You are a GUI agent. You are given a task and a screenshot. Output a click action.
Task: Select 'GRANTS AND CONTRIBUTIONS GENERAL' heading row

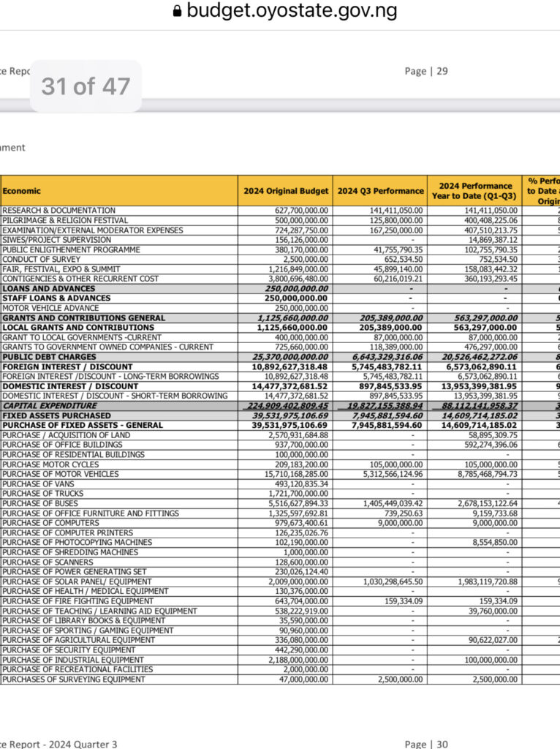[x=83, y=318]
